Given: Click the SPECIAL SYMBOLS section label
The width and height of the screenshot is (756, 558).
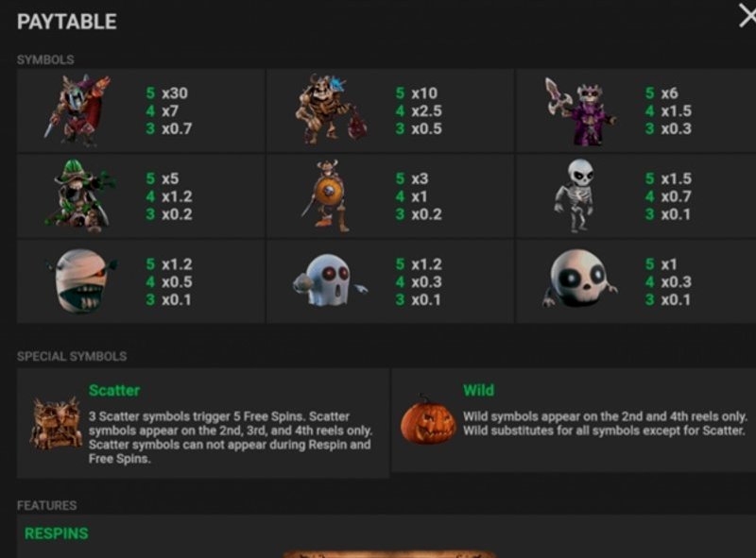Looking at the screenshot, I should pyautogui.click(x=72, y=357).
